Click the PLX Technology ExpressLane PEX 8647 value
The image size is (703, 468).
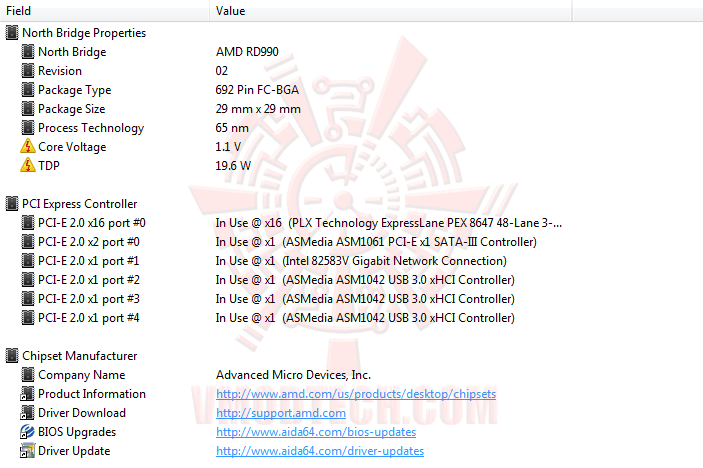pos(388,223)
